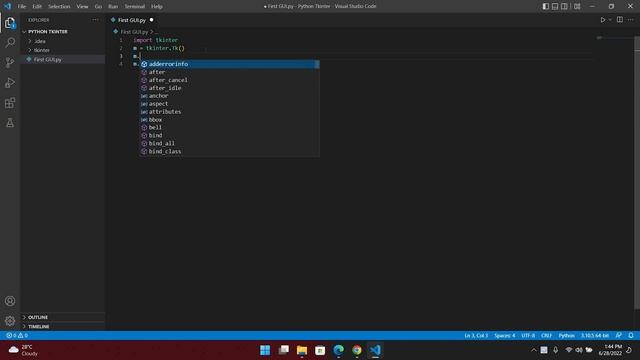Open the Testing flask icon view
Image resolution: width=640 pixels, height=360 pixels.
pyautogui.click(x=10, y=122)
